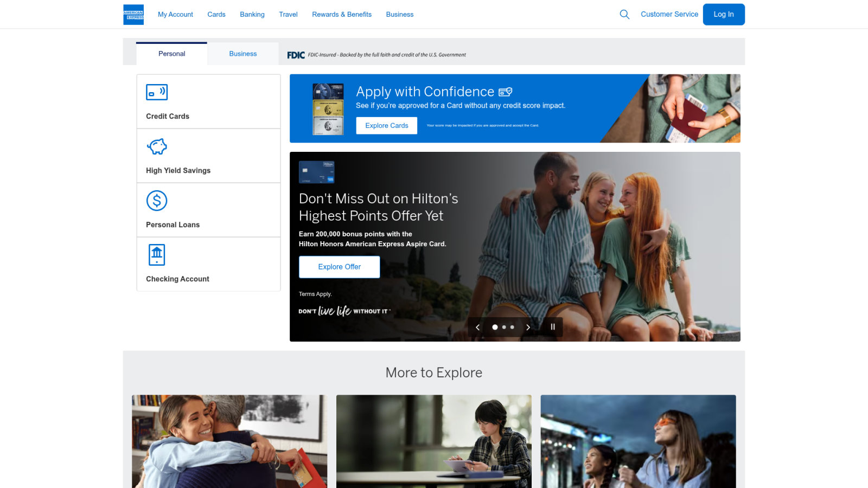Image resolution: width=868 pixels, height=488 pixels.
Task: Open the Business menu in top navigation
Action: pos(400,15)
